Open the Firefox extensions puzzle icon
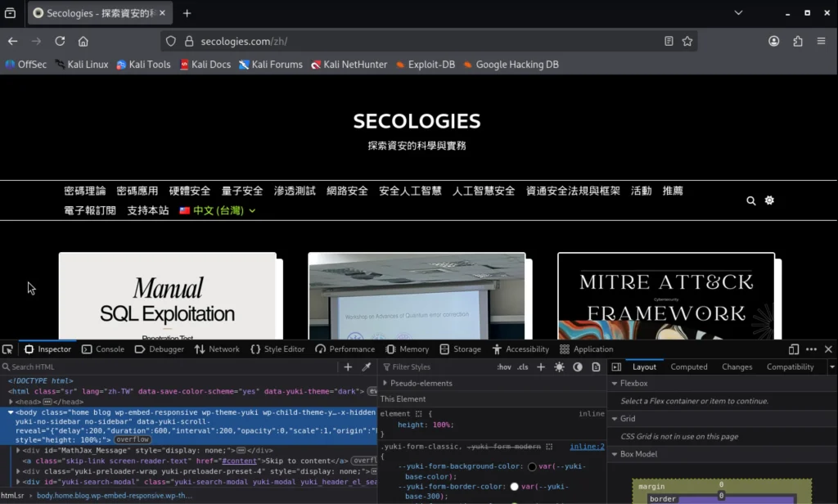Viewport: 838px width, 504px height. (798, 41)
